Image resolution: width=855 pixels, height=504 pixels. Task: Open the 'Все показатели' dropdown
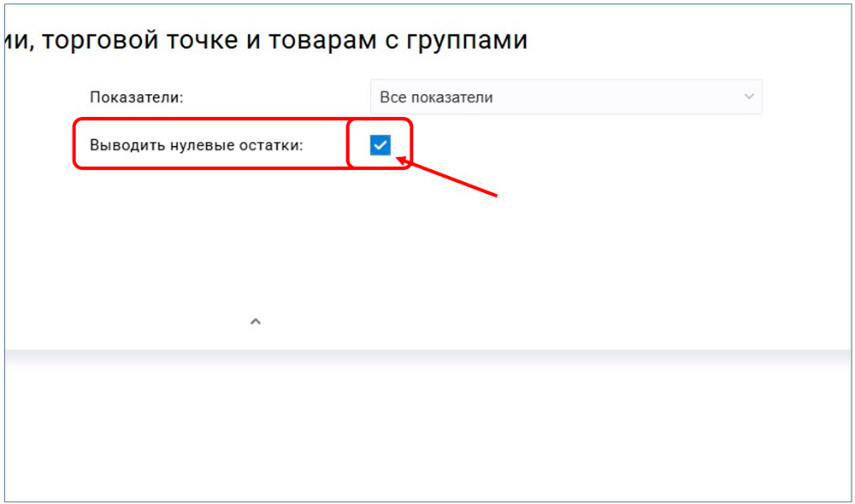(564, 97)
